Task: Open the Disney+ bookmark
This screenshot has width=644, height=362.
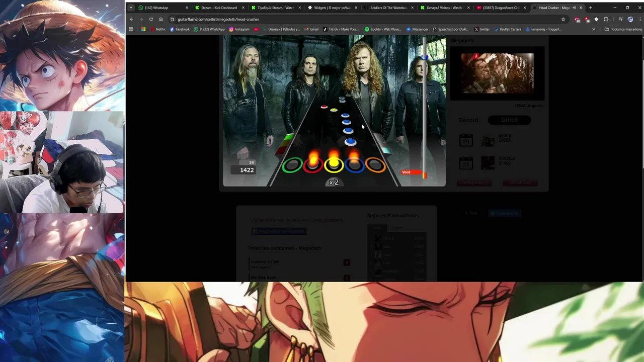Action: click(x=281, y=29)
